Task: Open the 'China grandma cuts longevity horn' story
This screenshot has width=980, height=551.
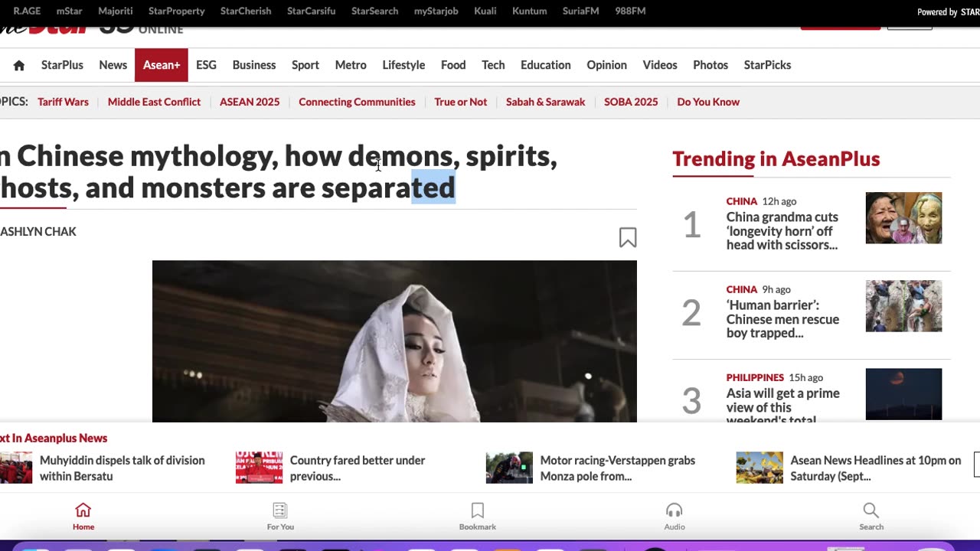Action: point(782,231)
